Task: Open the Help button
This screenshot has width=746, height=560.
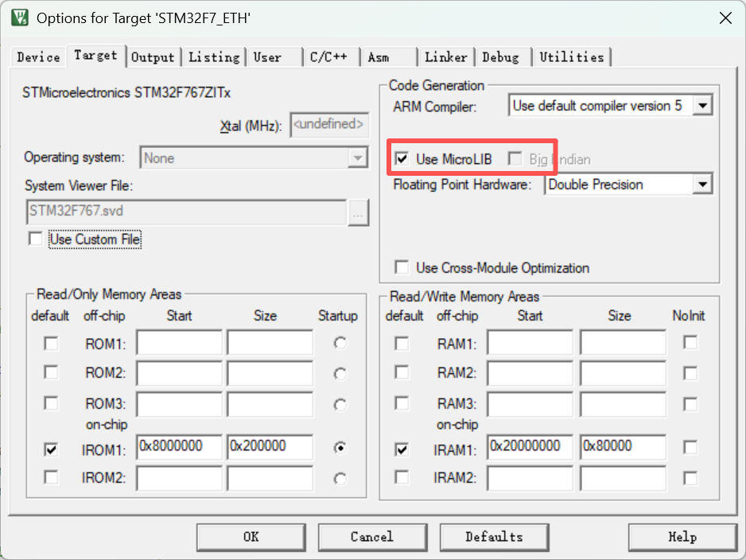Action: coord(682,537)
